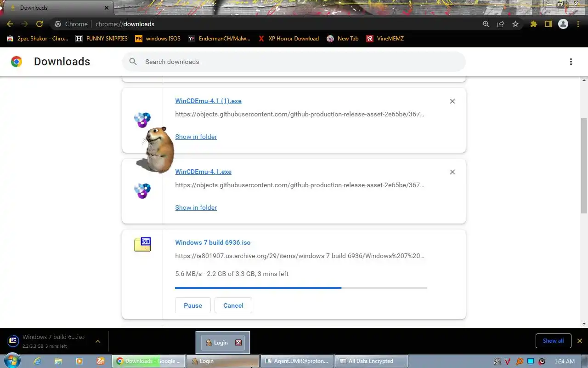The width and height of the screenshot is (588, 368).
Task: Open the FUNNY SNIPPIES bookmark
Action: 102,39
